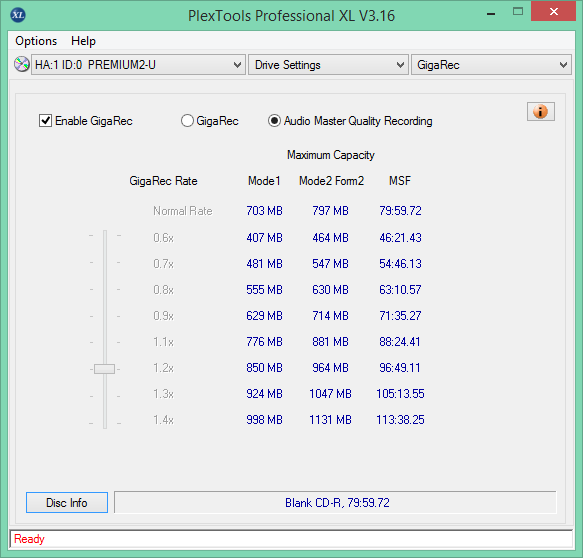
Task: Click the 547 MB value in the 0.7x row
Action: coord(330,264)
